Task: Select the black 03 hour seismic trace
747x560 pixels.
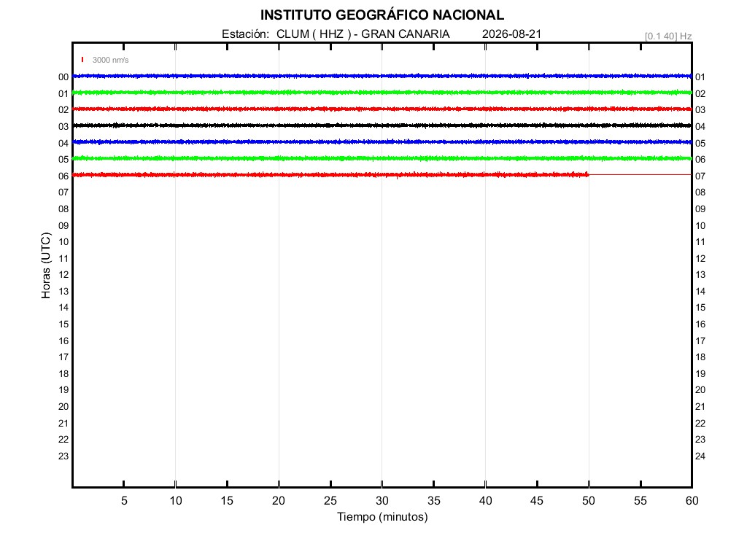Action: click(382, 125)
